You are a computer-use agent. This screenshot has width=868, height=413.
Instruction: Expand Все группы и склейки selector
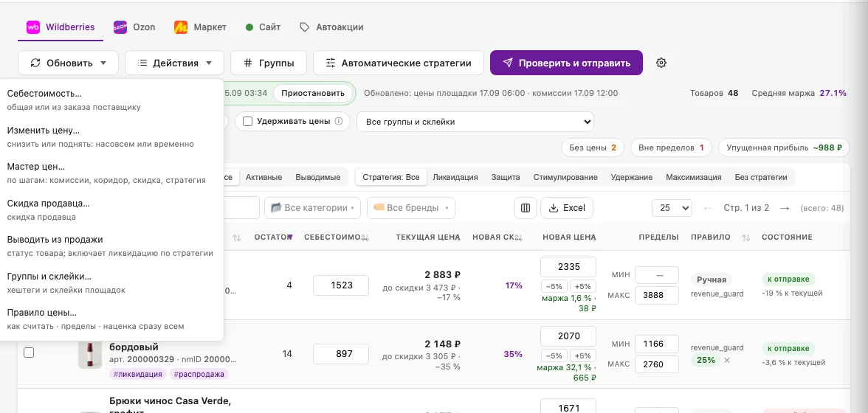pos(475,122)
